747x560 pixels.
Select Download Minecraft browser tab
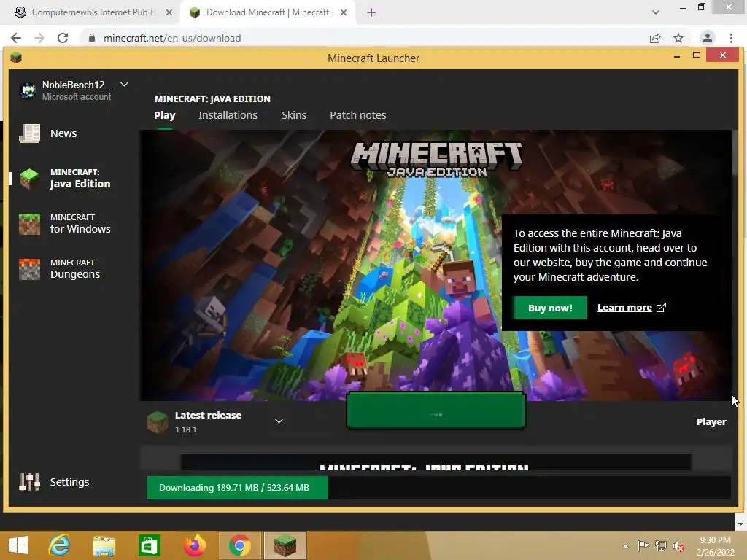pyautogui.click(x=268, y=12)
